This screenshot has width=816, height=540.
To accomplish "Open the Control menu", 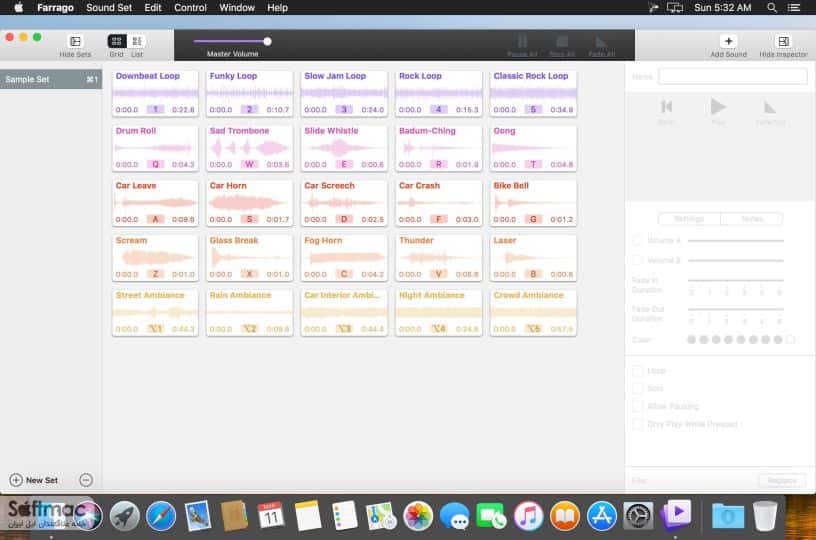I will pos(190,8).
